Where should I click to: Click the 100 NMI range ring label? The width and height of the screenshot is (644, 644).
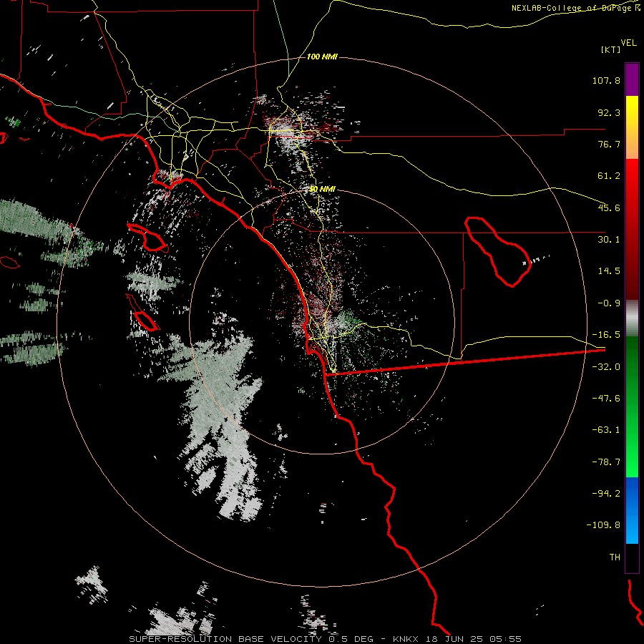[x=322, y=57]
